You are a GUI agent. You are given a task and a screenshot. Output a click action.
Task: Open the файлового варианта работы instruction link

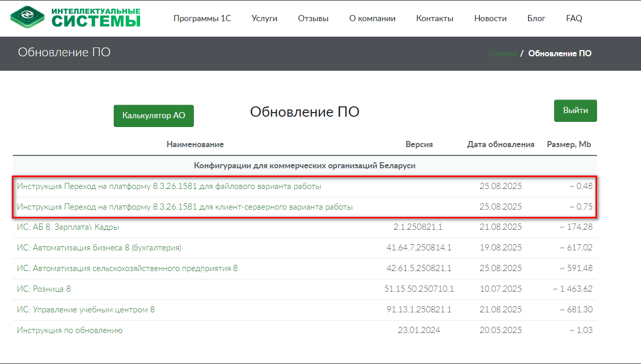point(169,186)
